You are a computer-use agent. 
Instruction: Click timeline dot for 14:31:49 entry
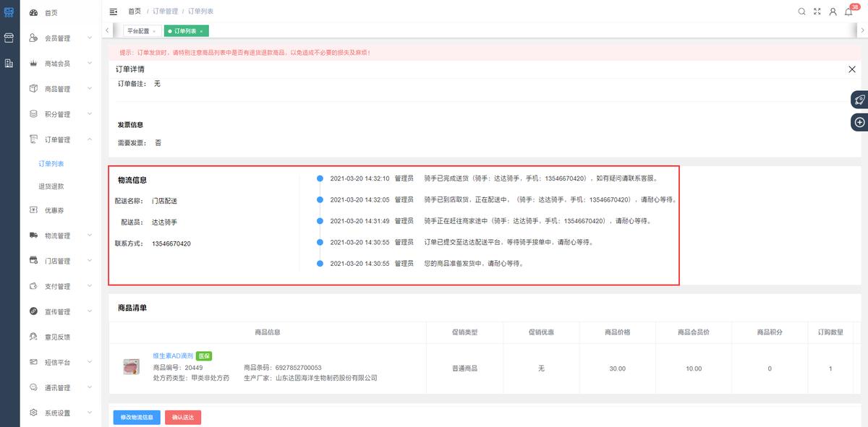[x=319, y=220]
